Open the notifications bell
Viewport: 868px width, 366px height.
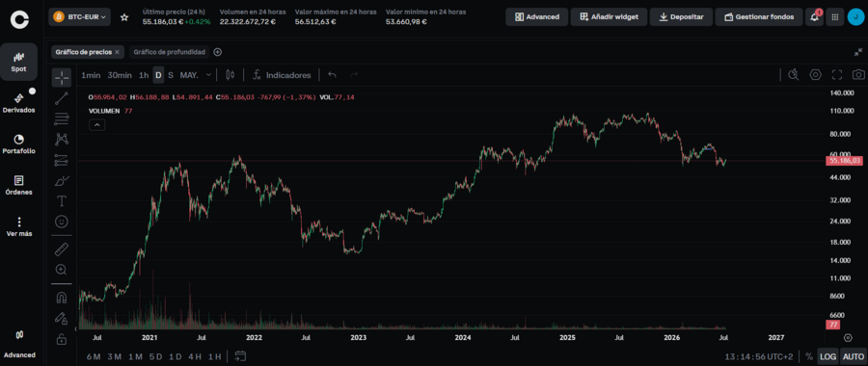click(814, 16)
